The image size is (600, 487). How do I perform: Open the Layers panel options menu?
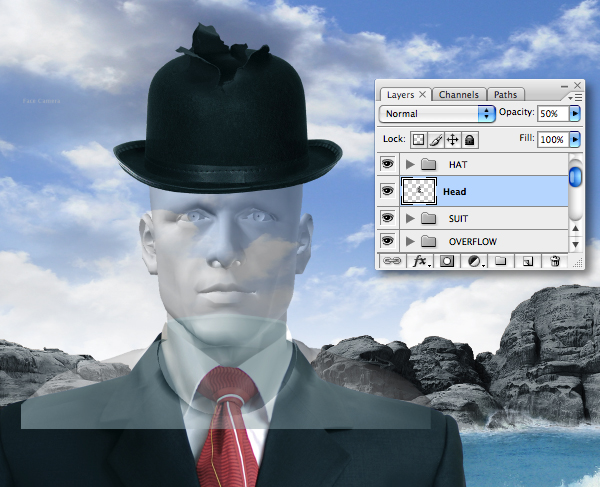pyautogui.click(x=575, y=98)
